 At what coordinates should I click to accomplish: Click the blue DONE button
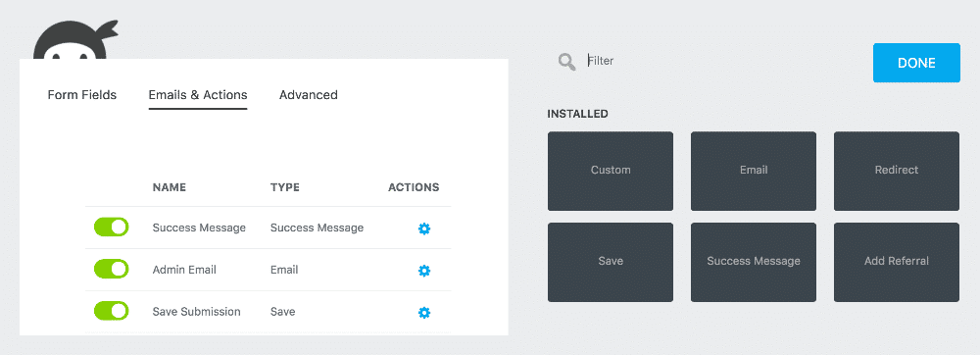[x=916, y=63]
